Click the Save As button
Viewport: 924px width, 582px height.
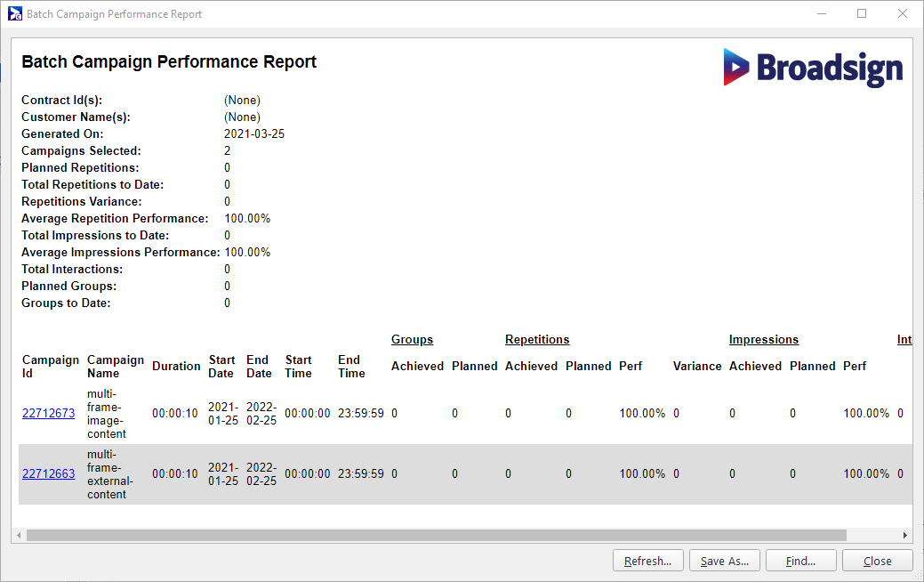724,561
